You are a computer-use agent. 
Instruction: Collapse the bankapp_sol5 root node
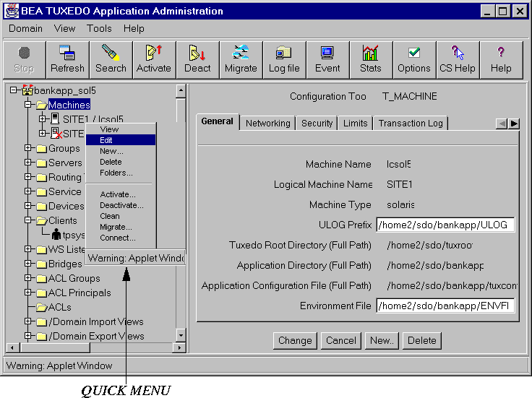click(x=13, y=90)
